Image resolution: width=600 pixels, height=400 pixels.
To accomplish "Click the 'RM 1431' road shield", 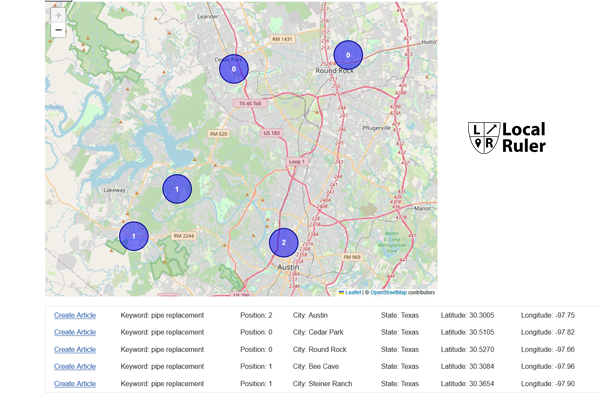I will coord(282,39).
